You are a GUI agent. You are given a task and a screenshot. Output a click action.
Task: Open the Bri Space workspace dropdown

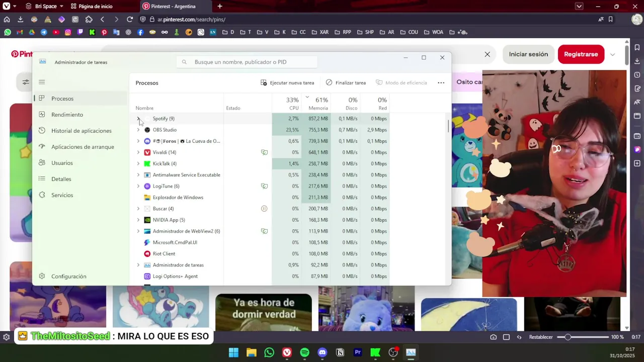point(45,7)
